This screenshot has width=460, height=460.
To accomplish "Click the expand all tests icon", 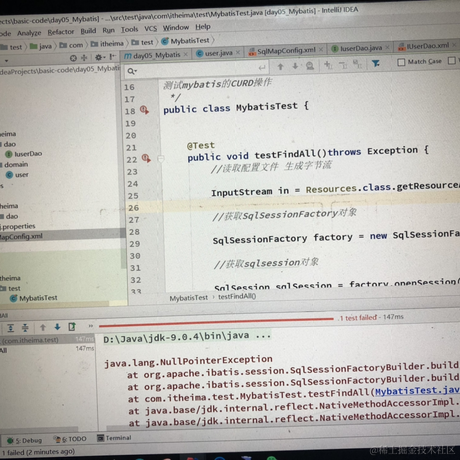I will (11, 328).
